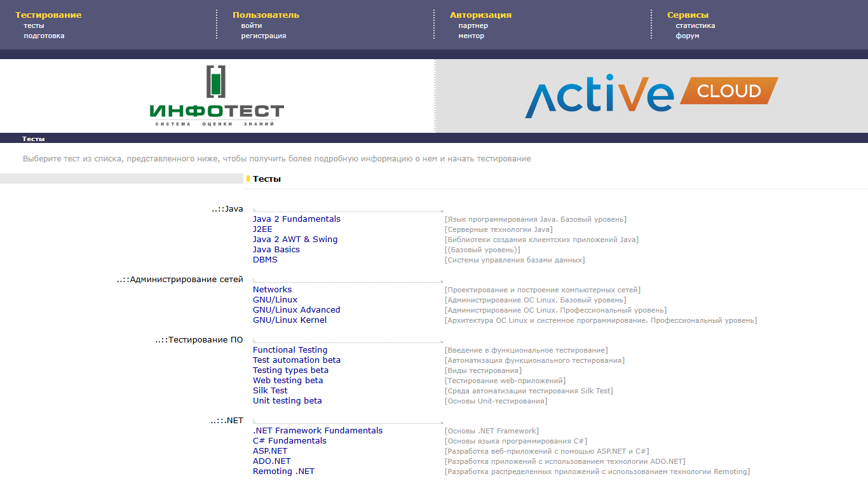868x488 pixels.
Task: Click the 'Тесты' breadcrumb in dark bar
Action: (x=34, y=139)
